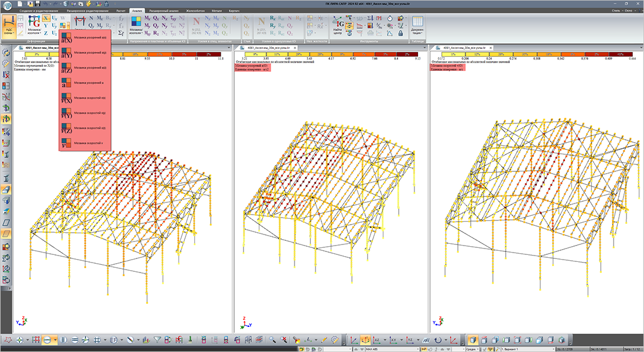Viewport: 644px width, 352px height.
Task: Show the Qy shear force diagram
Action: coord(91,26)
